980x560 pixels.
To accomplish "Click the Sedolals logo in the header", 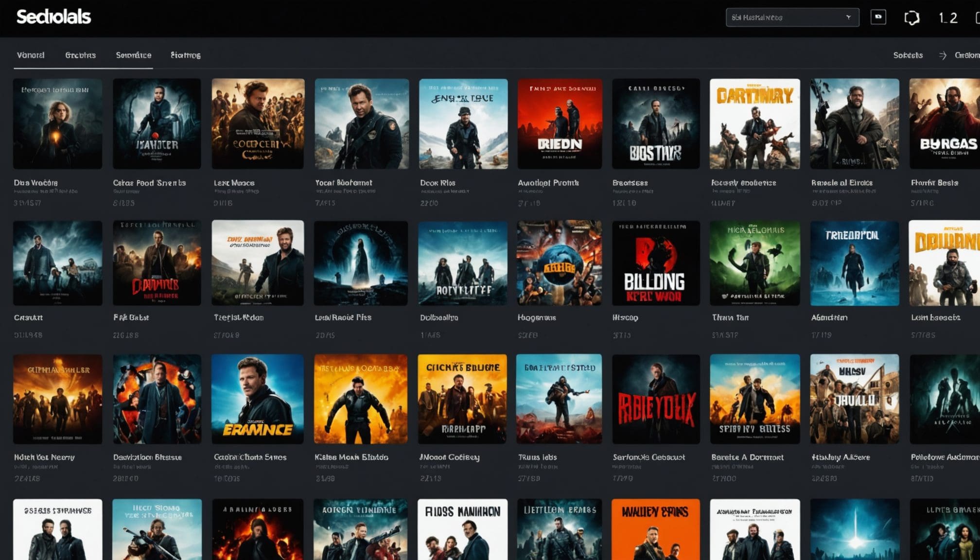I will (x=53, y=17).
